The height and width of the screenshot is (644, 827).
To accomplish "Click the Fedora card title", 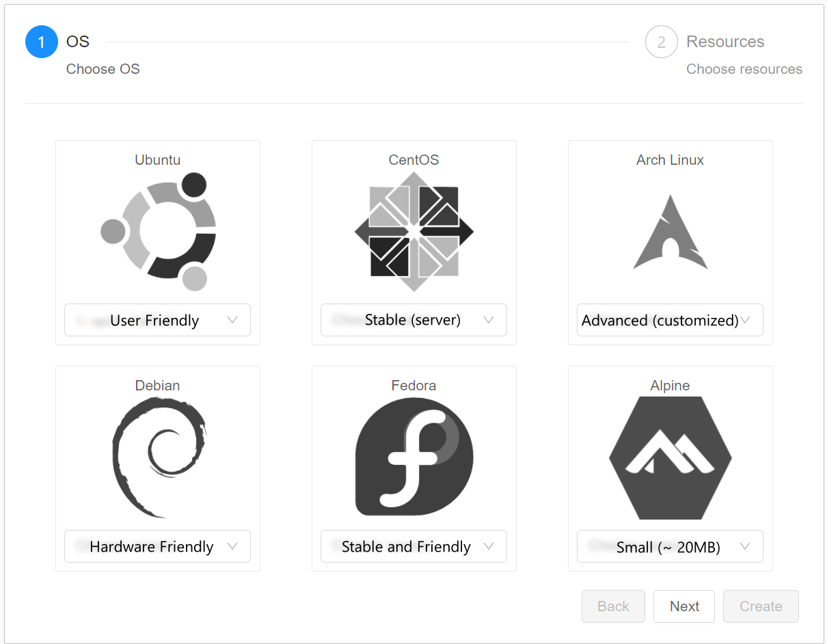I will click(413, 386).
